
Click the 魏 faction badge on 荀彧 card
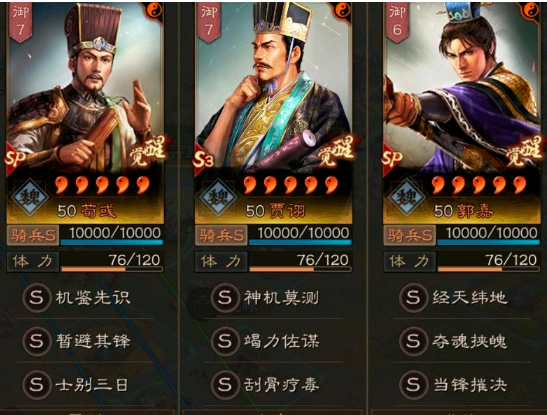tap(29, 197)
